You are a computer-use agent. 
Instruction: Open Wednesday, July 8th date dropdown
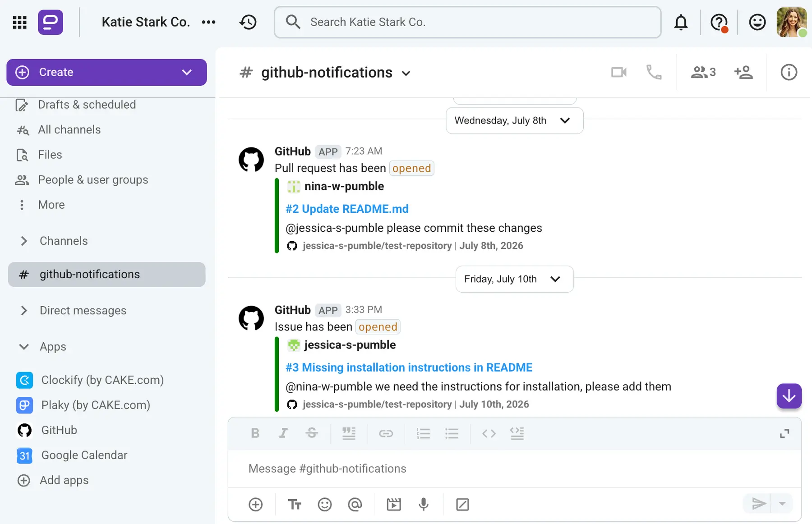[514, 120]
